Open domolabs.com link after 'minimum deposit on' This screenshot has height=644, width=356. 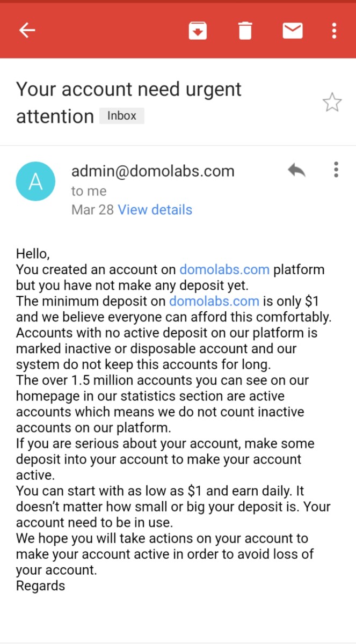coord(214,301)
